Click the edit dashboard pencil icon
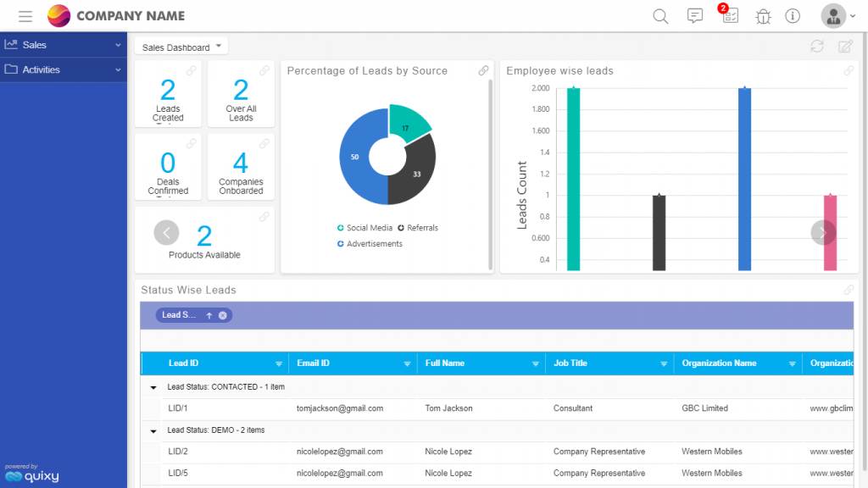This screenshot has width=868, height=488. tap(845, 47)
